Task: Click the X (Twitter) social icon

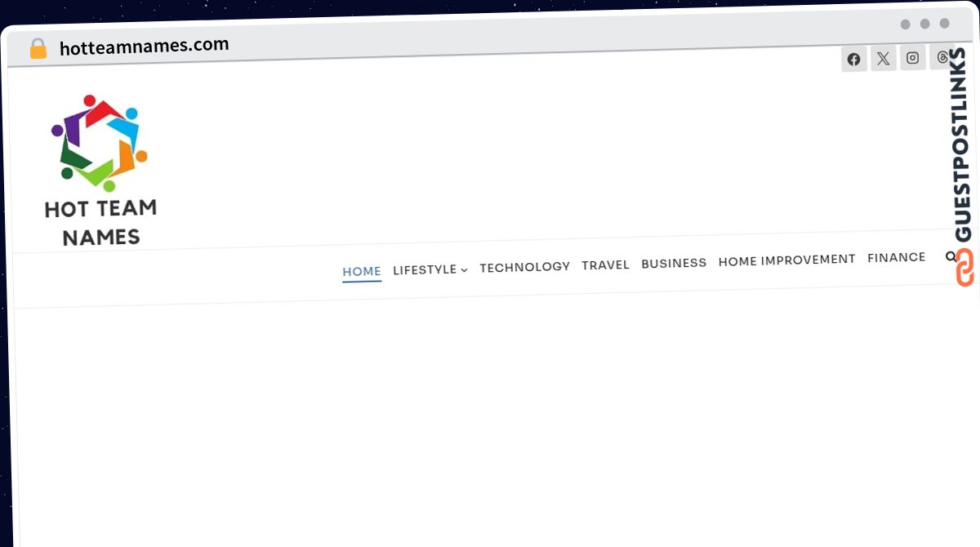Action: pos(883,58)
